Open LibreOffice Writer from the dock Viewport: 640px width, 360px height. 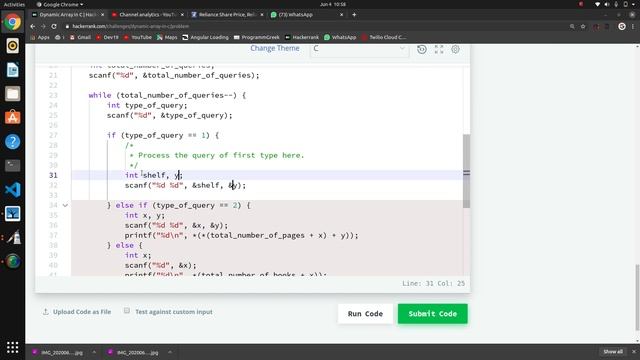[x=13, y=70]
